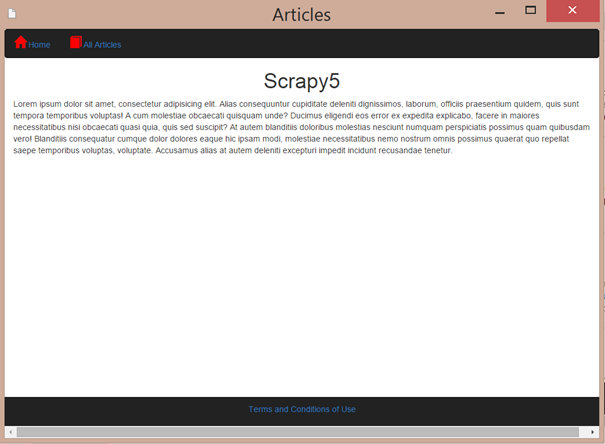Click blank white area below the article
Viewport: 605px width, 444px height.
(300, 280)
